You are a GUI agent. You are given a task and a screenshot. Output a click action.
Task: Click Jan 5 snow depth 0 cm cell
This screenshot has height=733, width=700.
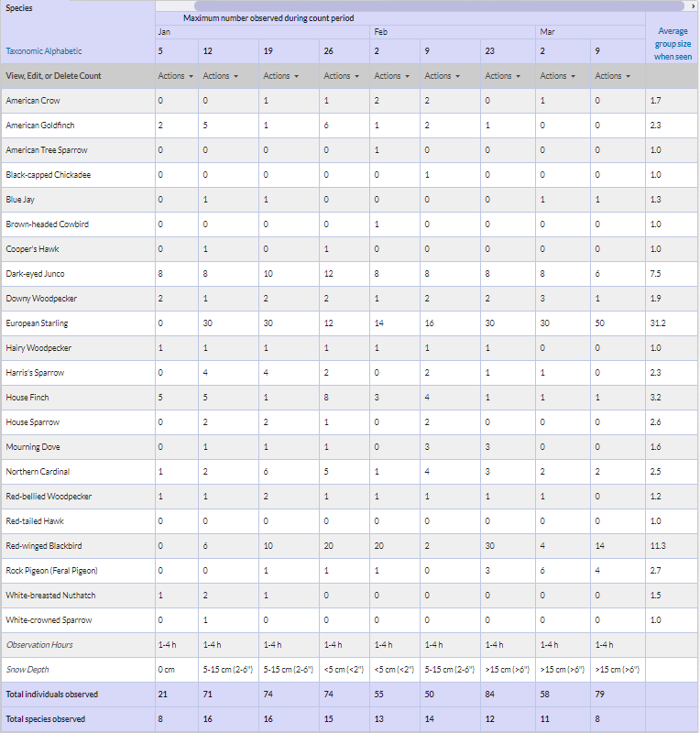click(x=167, y=670)
